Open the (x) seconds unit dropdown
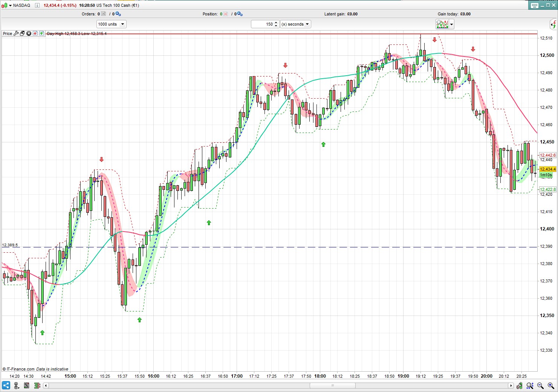 tap(295, 24)
